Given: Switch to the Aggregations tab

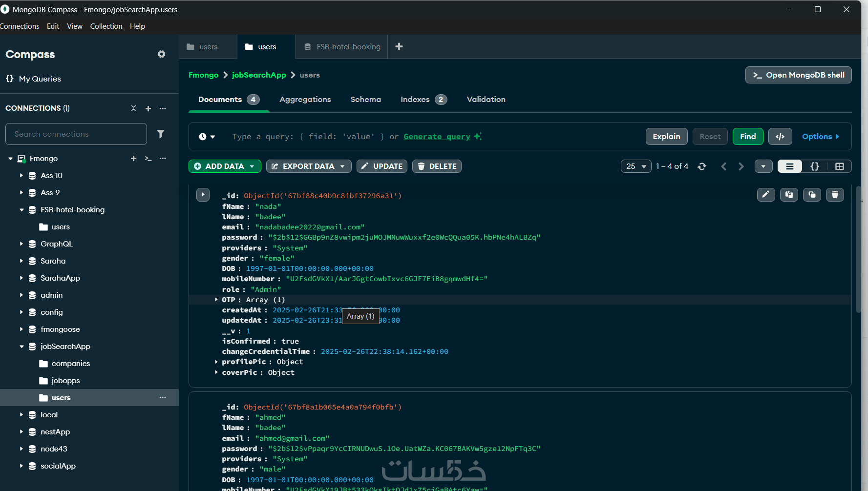Looking at the screenshot, I should [x=305, y=100].
